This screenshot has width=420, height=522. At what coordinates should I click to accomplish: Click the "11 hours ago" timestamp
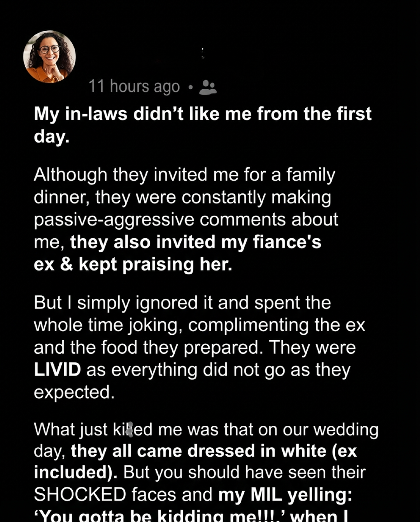pyautogui.click(x=134, y=86)
